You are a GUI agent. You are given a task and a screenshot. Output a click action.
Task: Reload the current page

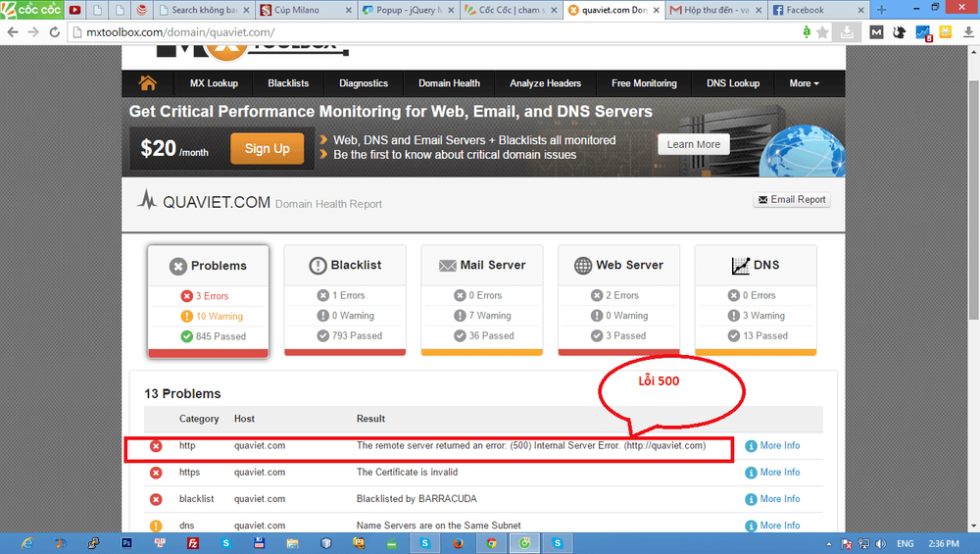pyautogui.click(x=55, y=32)
